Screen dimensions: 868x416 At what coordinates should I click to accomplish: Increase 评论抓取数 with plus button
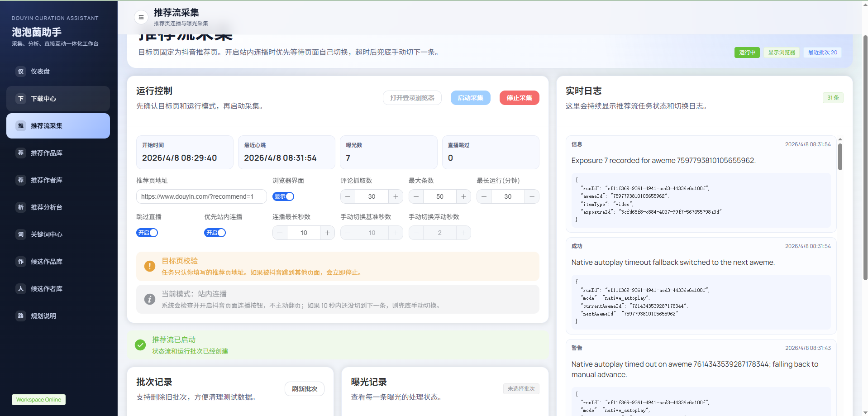(x=396, y=196)
